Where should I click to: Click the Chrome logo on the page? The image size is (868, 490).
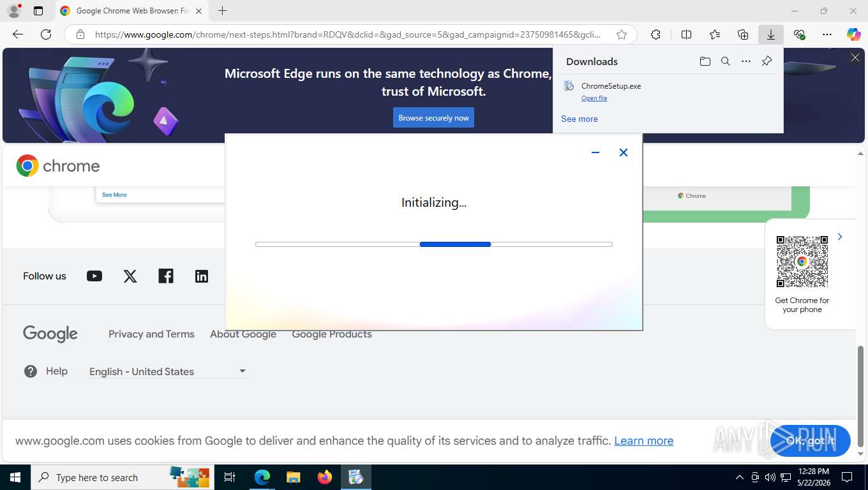point(58,166)
